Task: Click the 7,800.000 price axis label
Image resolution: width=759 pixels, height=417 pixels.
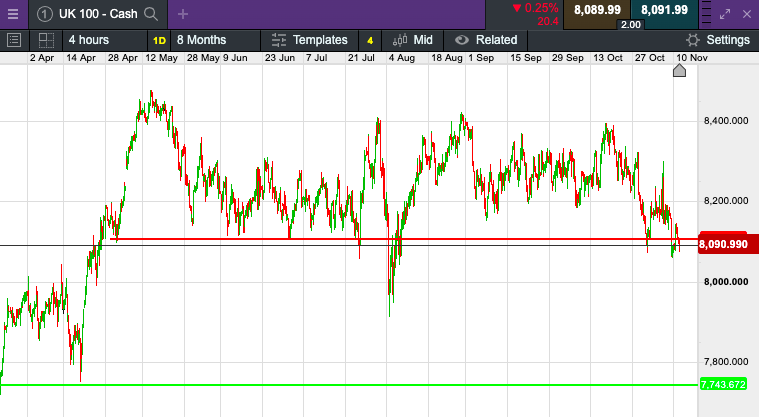Action: [726, 362]
